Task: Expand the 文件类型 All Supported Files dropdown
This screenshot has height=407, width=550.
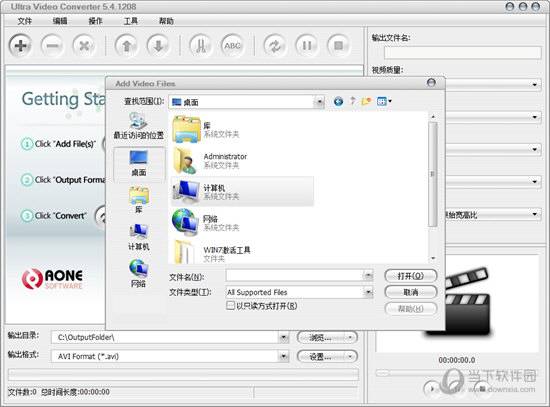Action: tap(368, 292)
